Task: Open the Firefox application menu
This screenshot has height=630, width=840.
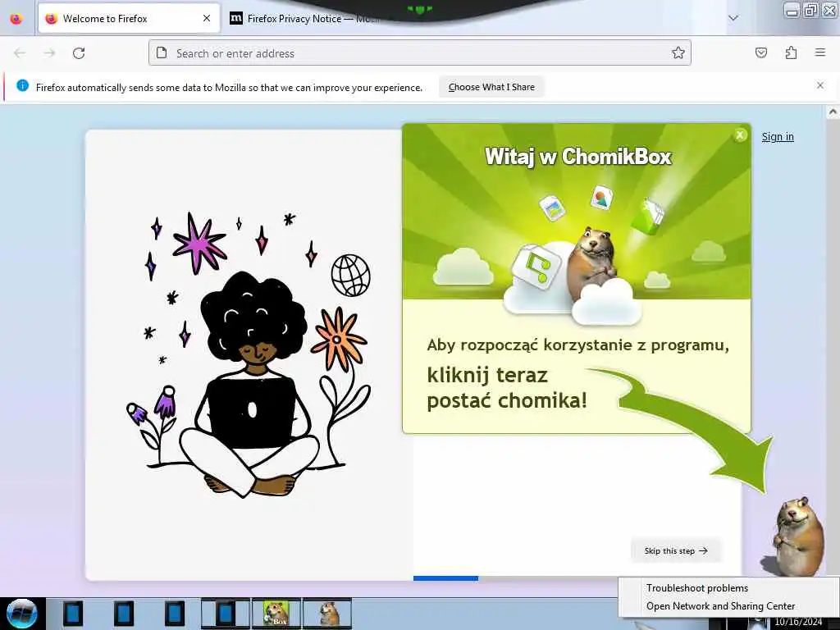Action: 820,52
